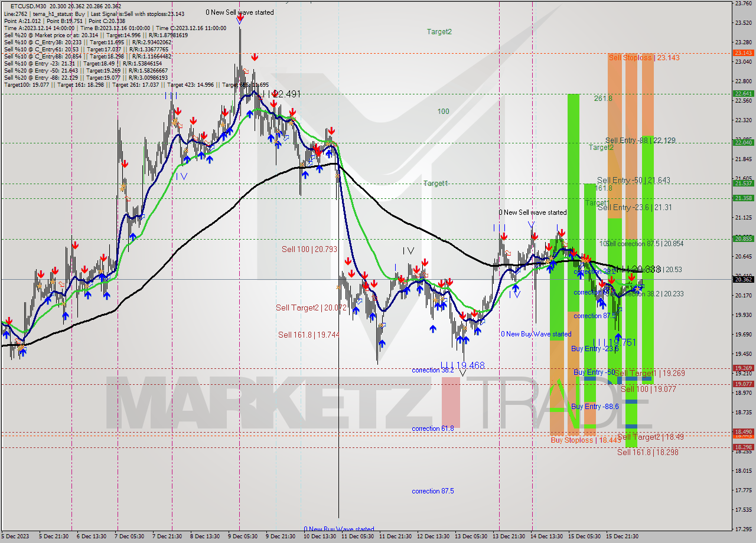Click the 'Sell 100 | 19.077' label
The height and width of the screenshot is (543, 756).
(647, 389)
